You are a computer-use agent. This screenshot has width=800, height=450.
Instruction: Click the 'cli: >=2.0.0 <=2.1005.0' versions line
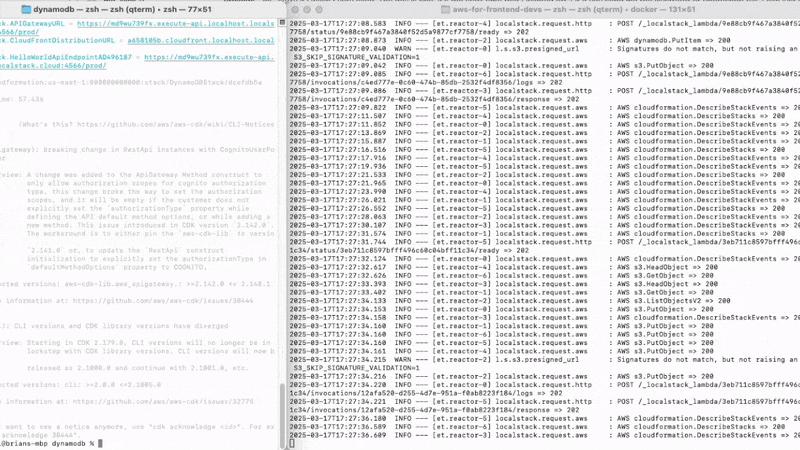coord(81,385)
